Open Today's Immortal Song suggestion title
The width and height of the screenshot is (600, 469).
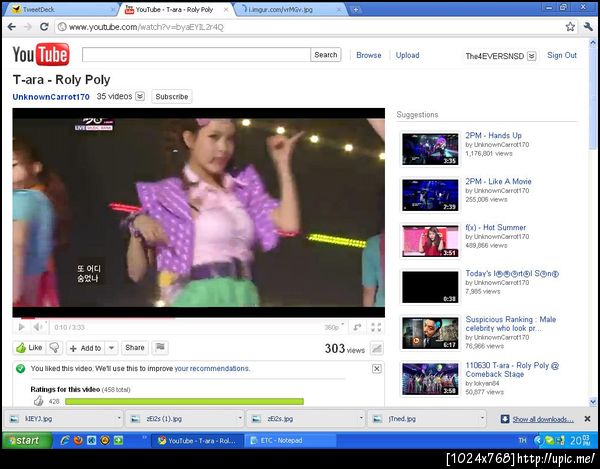pos(512,274)
